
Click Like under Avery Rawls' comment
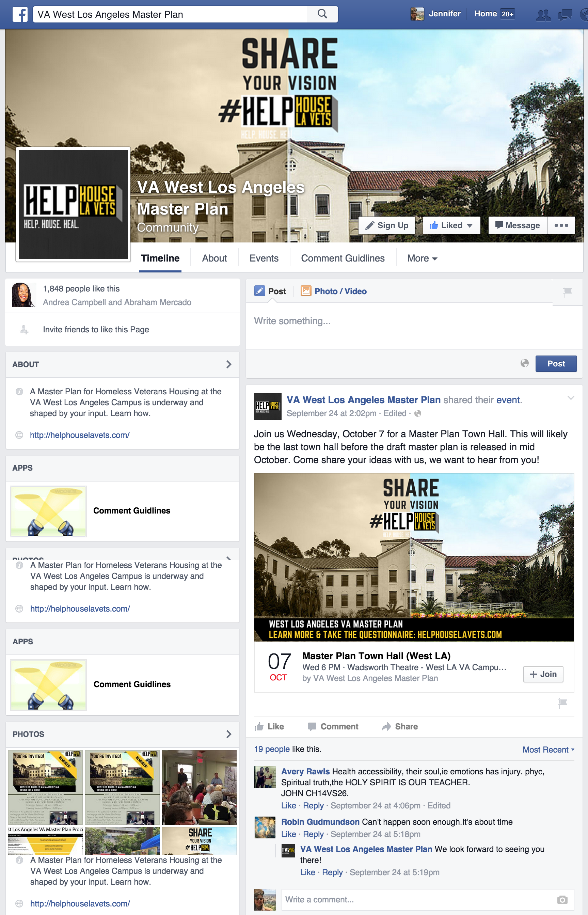[x=289, y=805]
